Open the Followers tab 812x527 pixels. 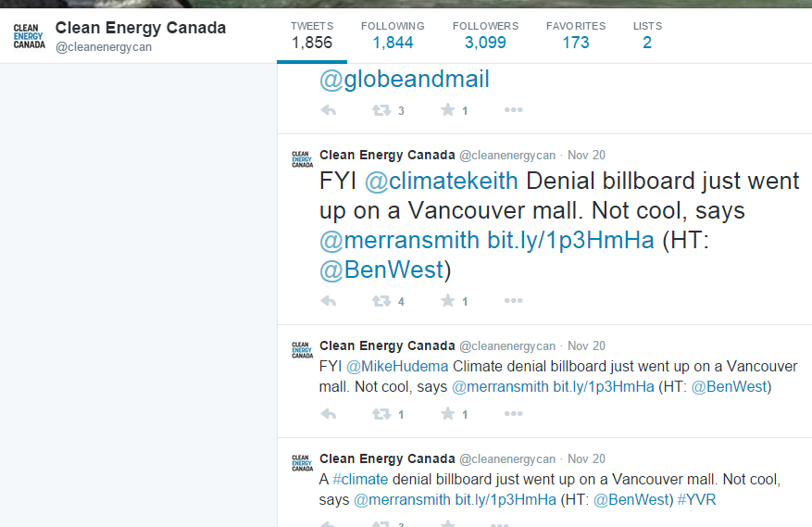(485, 34)
